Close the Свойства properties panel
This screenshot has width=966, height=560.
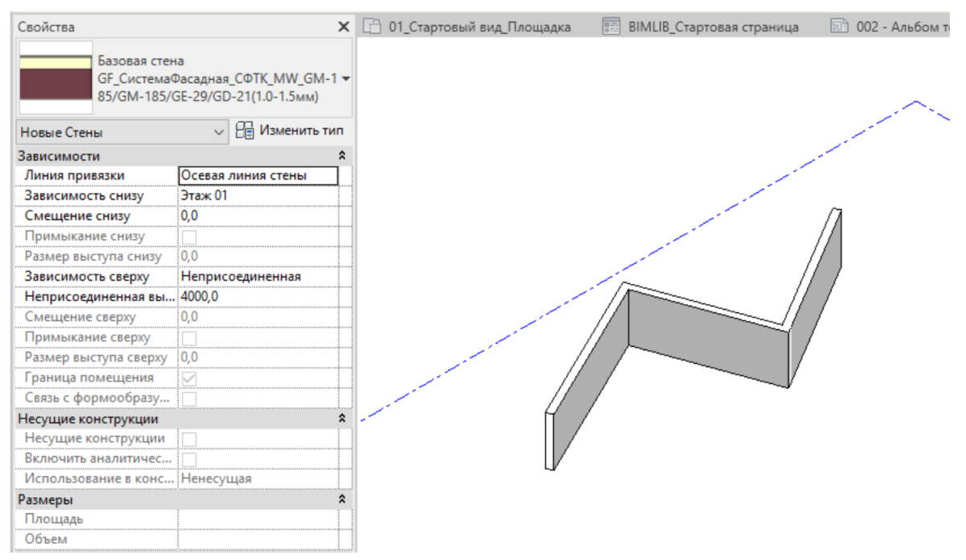[344, 27]
